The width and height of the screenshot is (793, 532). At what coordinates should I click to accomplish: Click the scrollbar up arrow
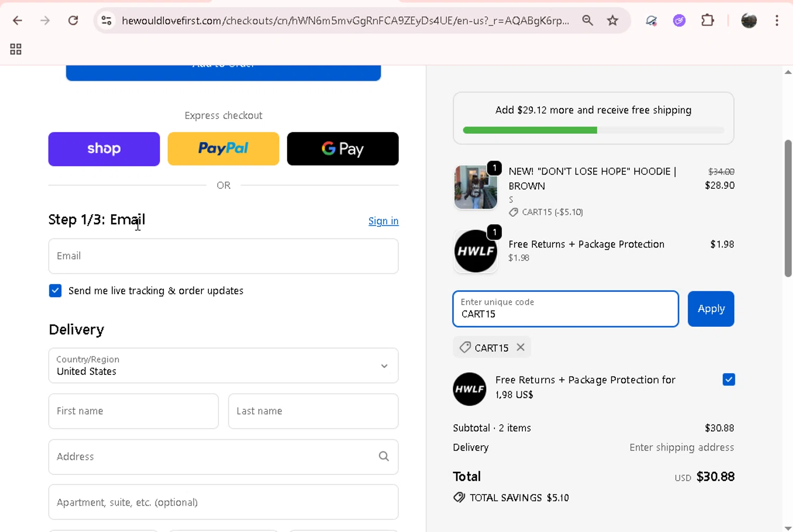pos(788,72)
